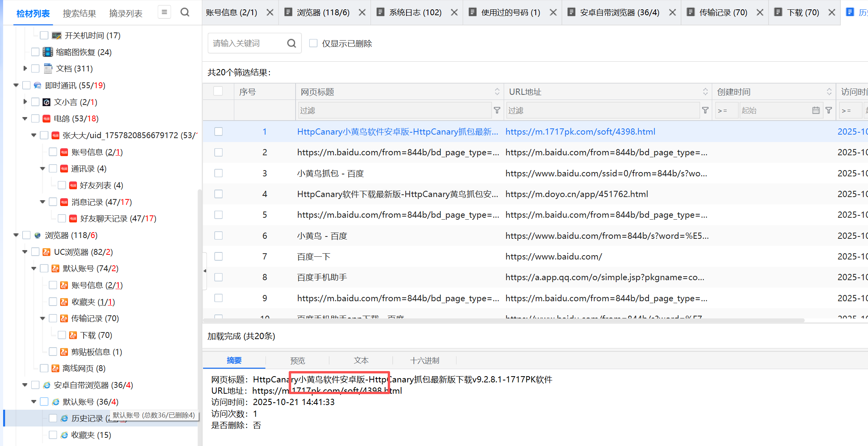The width and height of the screenshot is (868, 446).
Task: Tick the 离线网页 (8) tree checkbox
Action: coord(44,368)
